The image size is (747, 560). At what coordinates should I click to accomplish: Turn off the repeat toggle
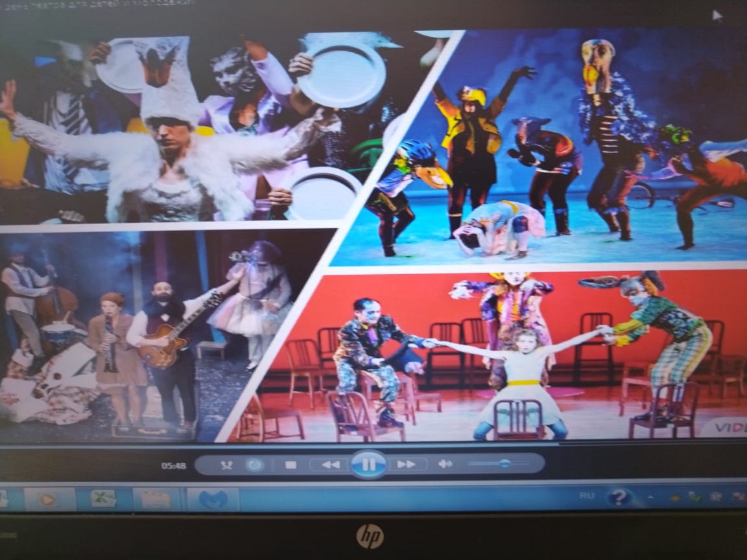coord(254,465)
